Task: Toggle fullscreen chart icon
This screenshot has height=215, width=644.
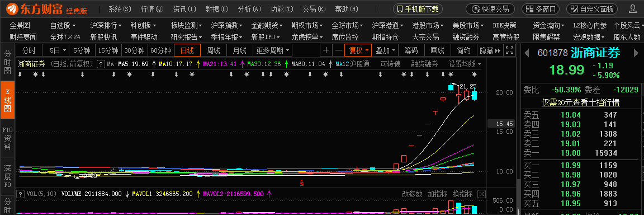Action: 509,50
